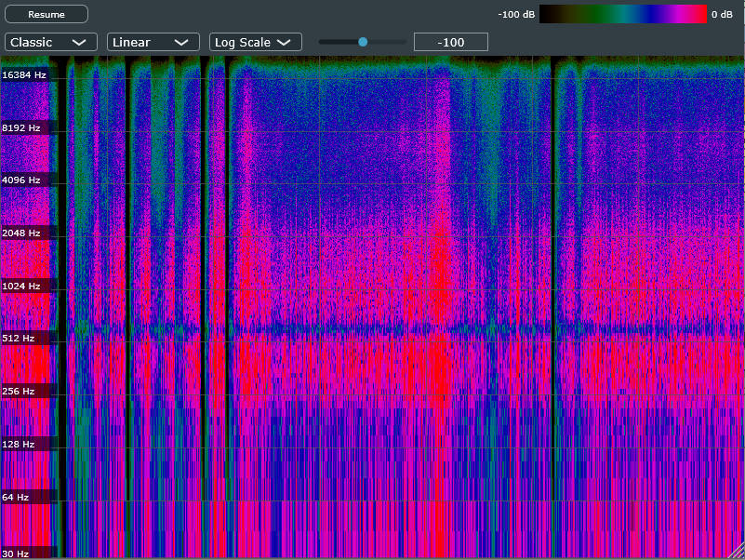Select the 256 Hz axis label
This screenshot has width=745, height=560.
pos(20,392)
